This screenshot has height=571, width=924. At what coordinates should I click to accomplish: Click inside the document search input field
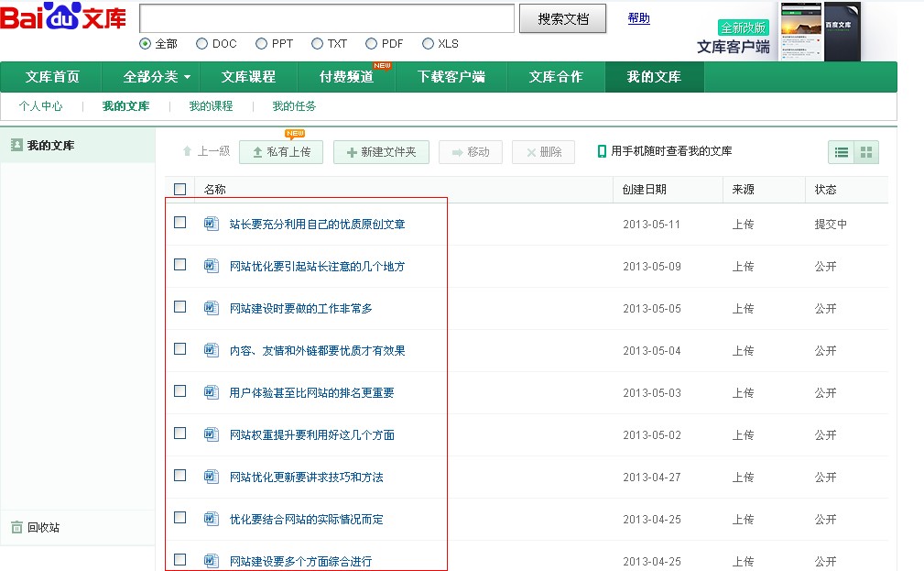pyautogui.click(x=325, y=18)
